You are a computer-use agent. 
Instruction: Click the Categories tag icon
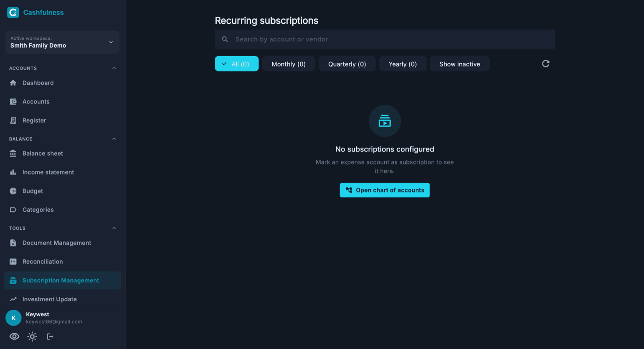point(13,210)
